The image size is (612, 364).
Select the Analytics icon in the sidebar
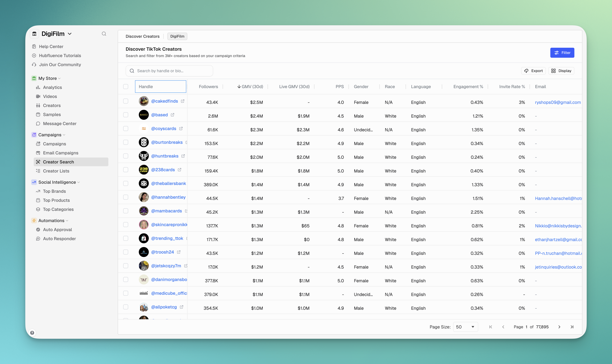(x=38, y=87)
